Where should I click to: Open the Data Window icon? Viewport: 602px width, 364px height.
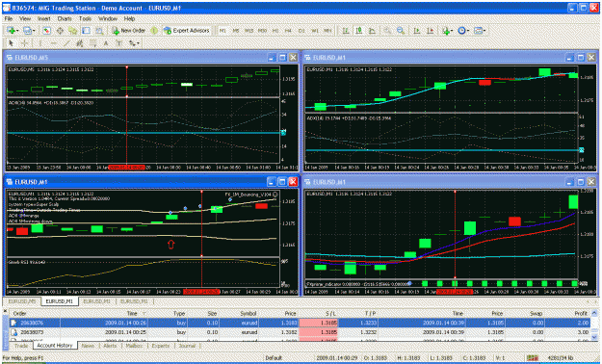point(60,31)
